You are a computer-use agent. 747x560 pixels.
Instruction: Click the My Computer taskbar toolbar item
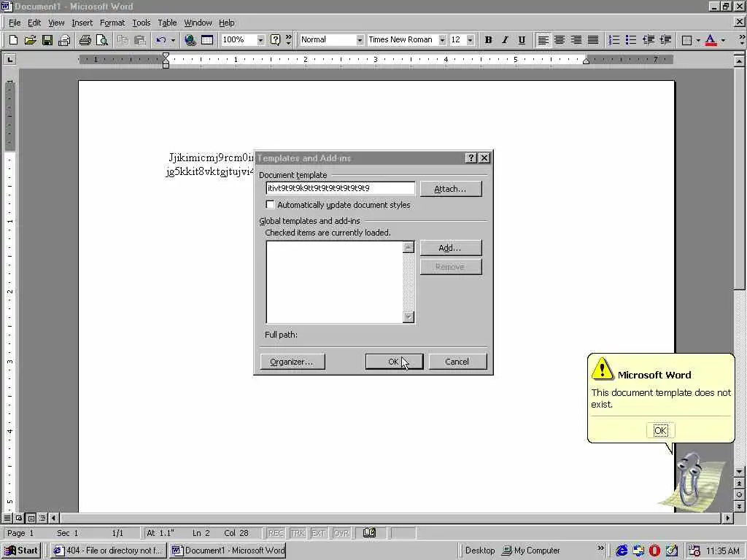click(x=531, y=551)
